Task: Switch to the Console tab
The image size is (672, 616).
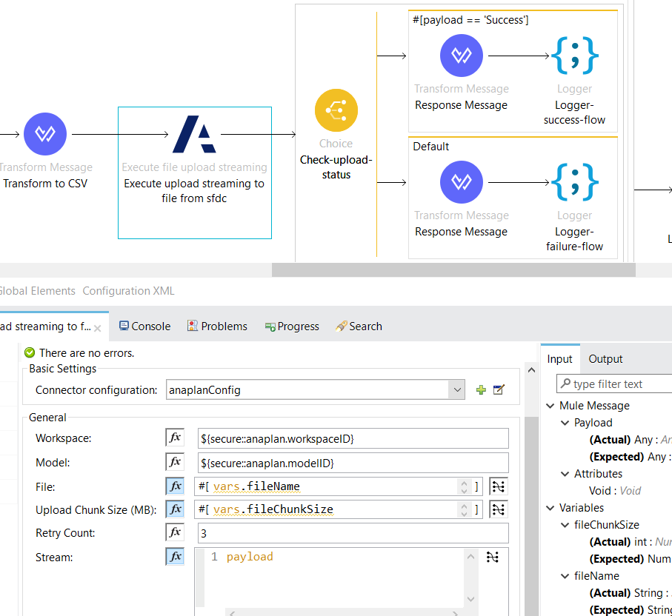Action: 145,327
